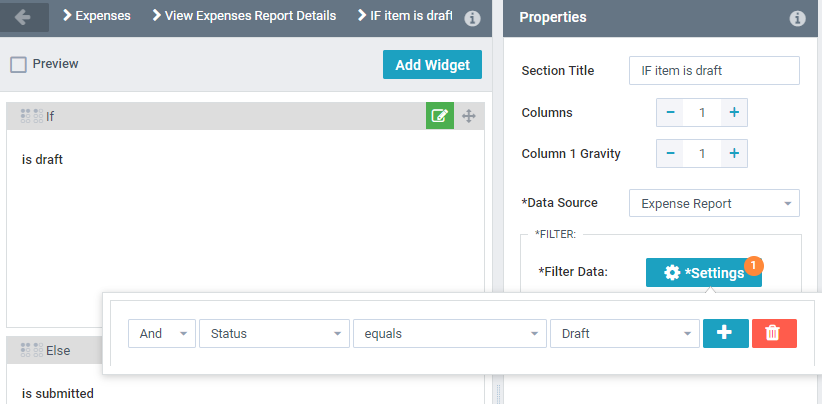
Task: Click the back arrow button
Action: coord(24,16)
